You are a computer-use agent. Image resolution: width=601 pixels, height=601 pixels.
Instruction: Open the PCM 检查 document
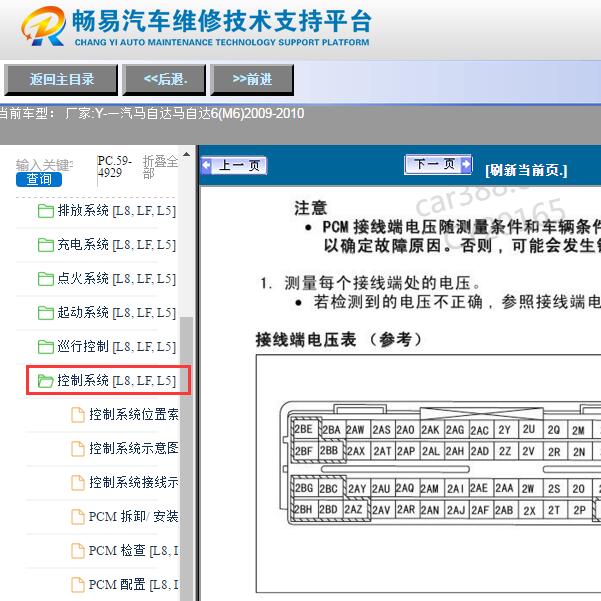point(134,551)
